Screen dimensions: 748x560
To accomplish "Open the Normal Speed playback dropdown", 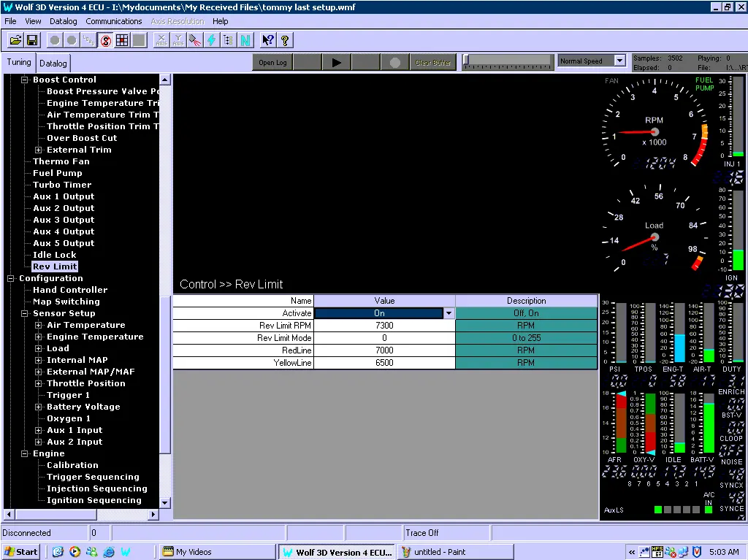I will click(x=619, y=61).
